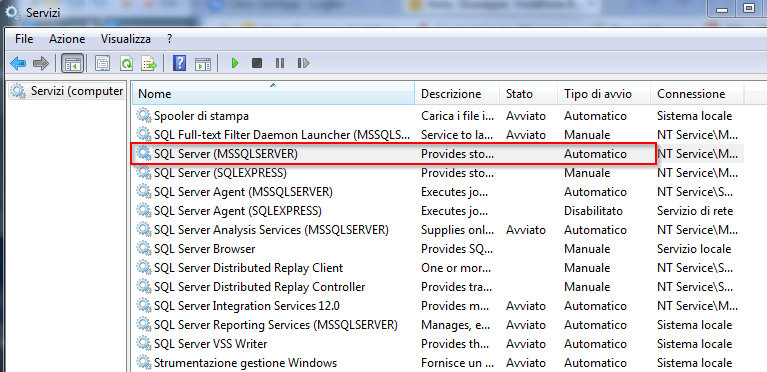
Task: Refresh the services list toolbar icon
Action: click(127, 63)
